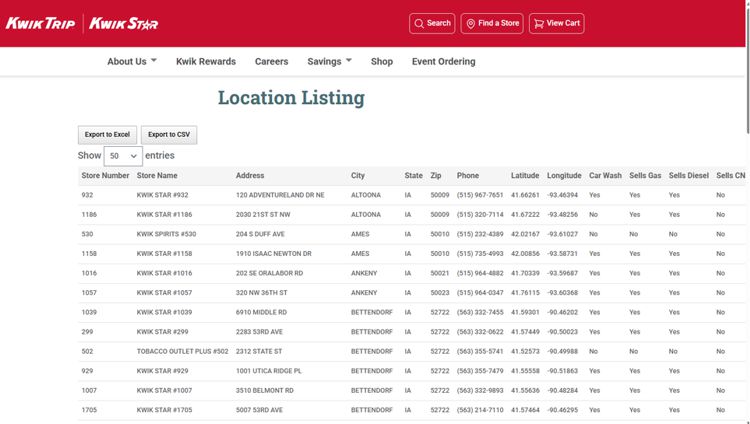This screenshot has width=750, height=424.
Task: Open View Cart with the cart button
Action: [x=556, y=23]
